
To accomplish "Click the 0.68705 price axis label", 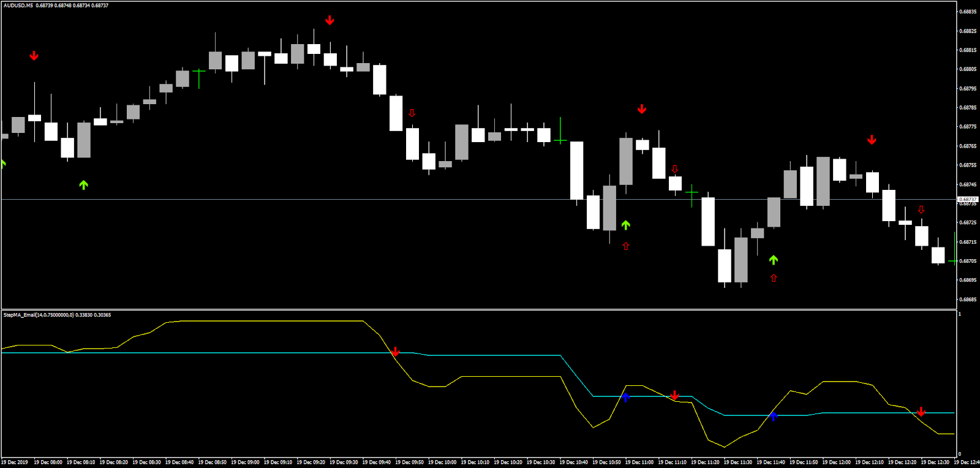I will click(968, 261).
